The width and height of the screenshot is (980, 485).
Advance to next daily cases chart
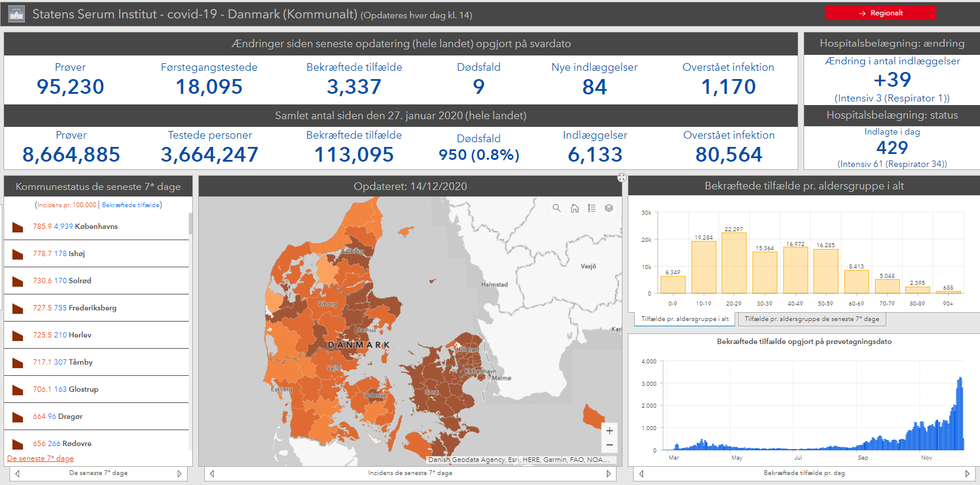click(x=967, y=474)
